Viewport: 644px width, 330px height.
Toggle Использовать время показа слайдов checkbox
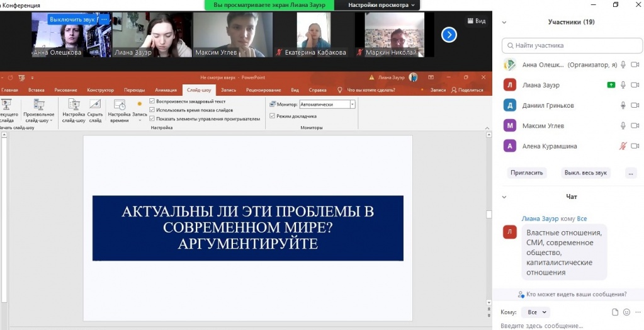[x=152, y=110]
